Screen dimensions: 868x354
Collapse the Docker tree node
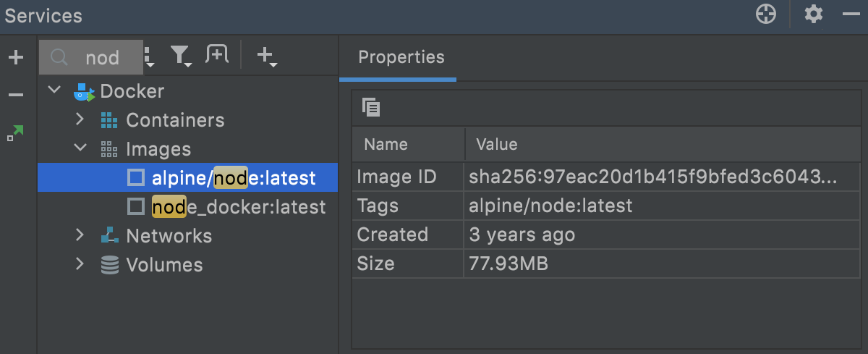click(x=54, y=91)
